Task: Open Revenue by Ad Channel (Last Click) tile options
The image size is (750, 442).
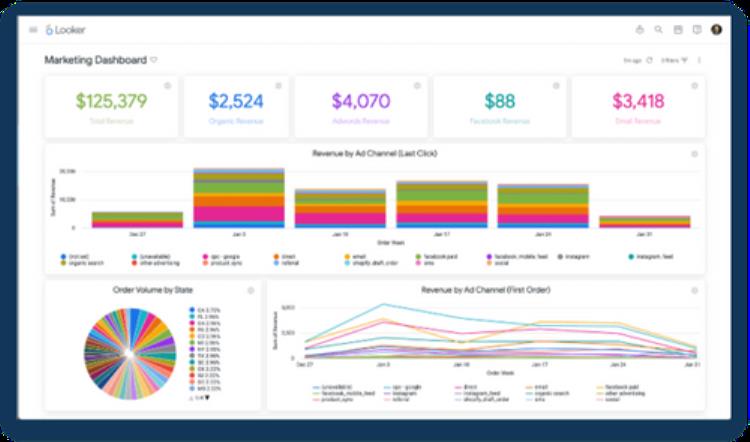Action: point(695,153)
